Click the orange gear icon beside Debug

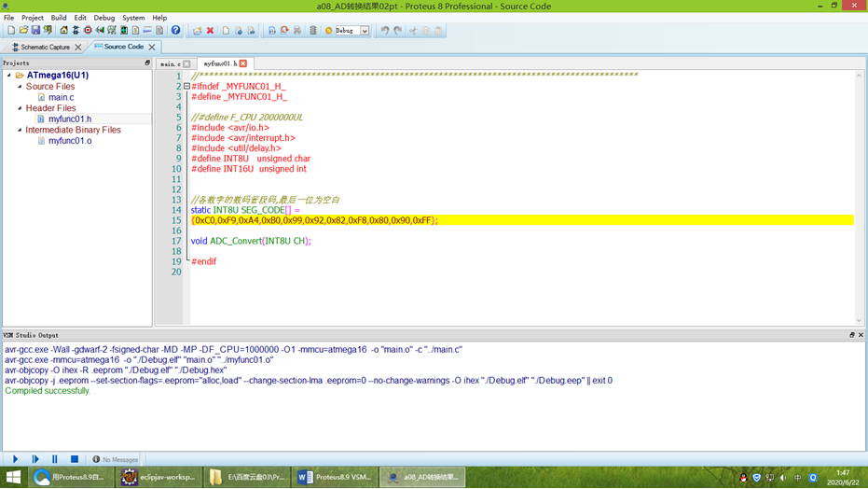point(328,31)
